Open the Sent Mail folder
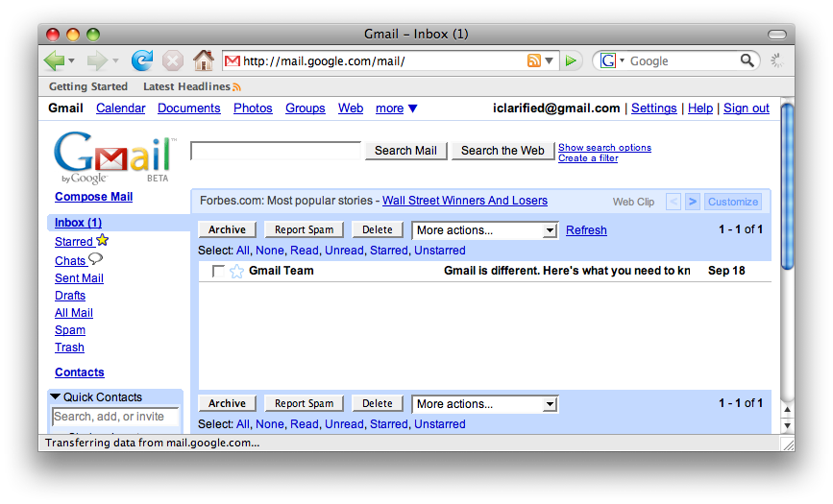The width and height of the screenshot is (833, 504). [x=79, y=278]
